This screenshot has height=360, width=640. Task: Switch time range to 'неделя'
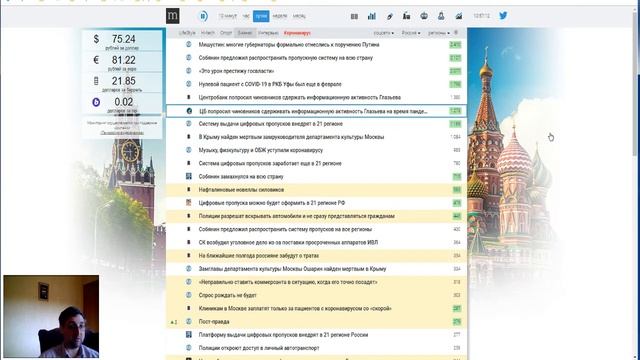280,16
